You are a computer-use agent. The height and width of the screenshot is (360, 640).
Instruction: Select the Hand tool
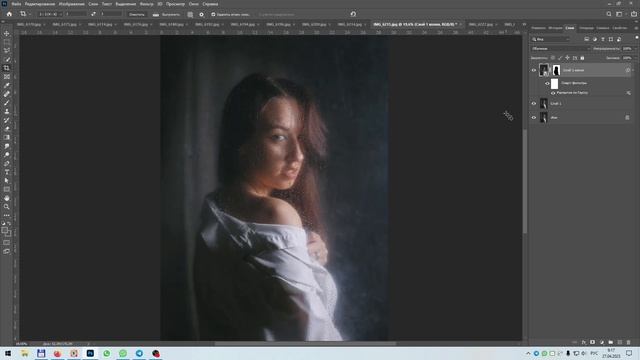coord(7,198)
